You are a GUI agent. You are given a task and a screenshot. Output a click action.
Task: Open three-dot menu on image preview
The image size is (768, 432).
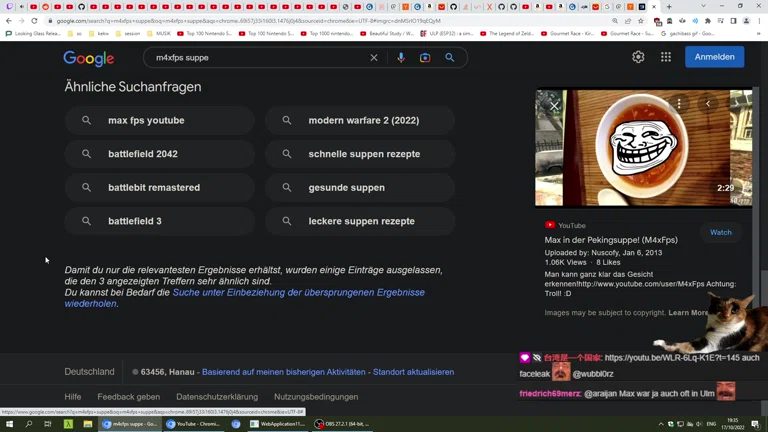(679, 103)
